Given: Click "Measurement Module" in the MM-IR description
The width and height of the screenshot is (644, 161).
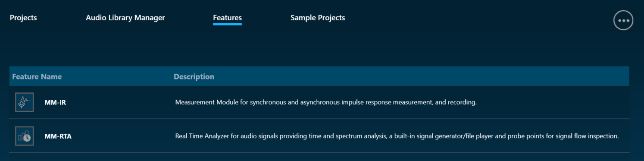Looking at the screenshot, I should pyautogui.click(x=206, y=102).
